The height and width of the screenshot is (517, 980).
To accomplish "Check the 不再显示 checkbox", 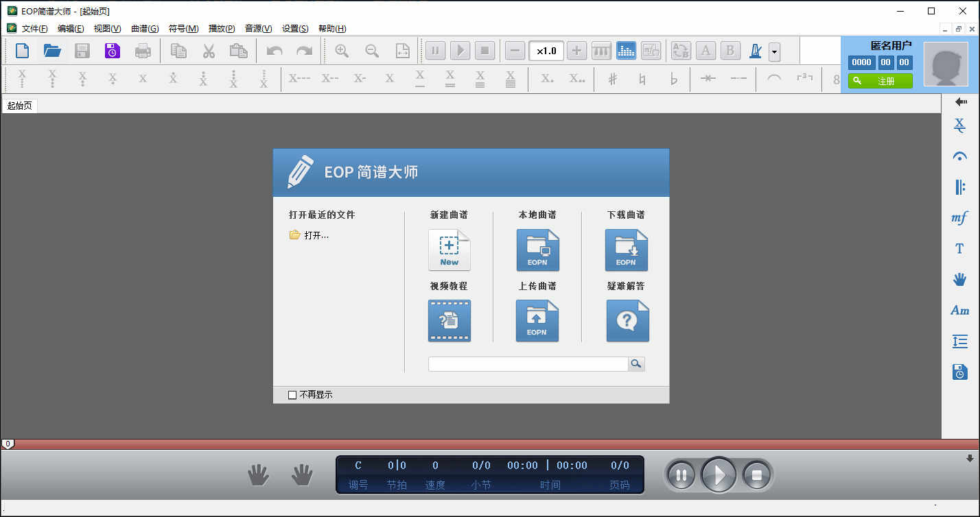I will coord(292,394).
